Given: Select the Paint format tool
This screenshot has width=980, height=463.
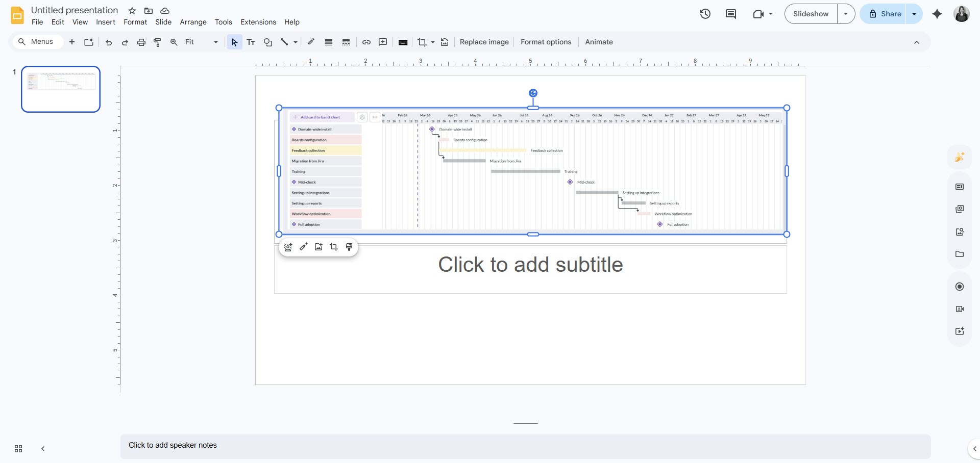Looking at the screenshot, I should click(x=157, y=42).
